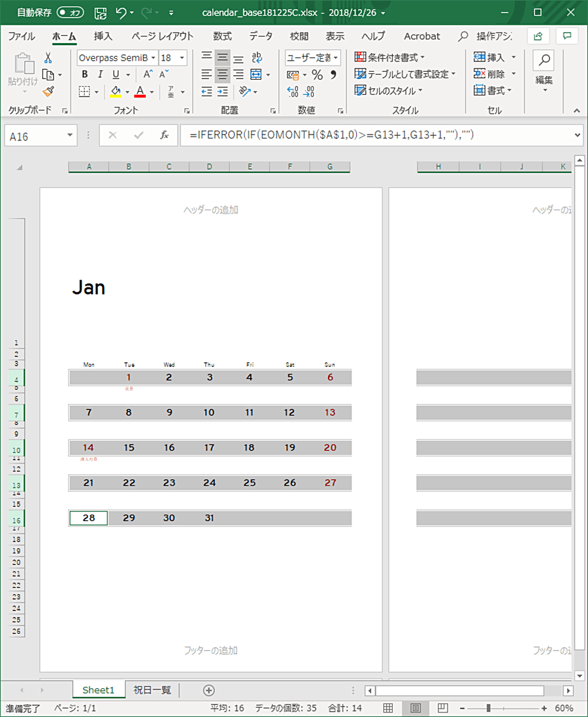
Task: Toggle Bold formatting
Action: tap(85, 74)
